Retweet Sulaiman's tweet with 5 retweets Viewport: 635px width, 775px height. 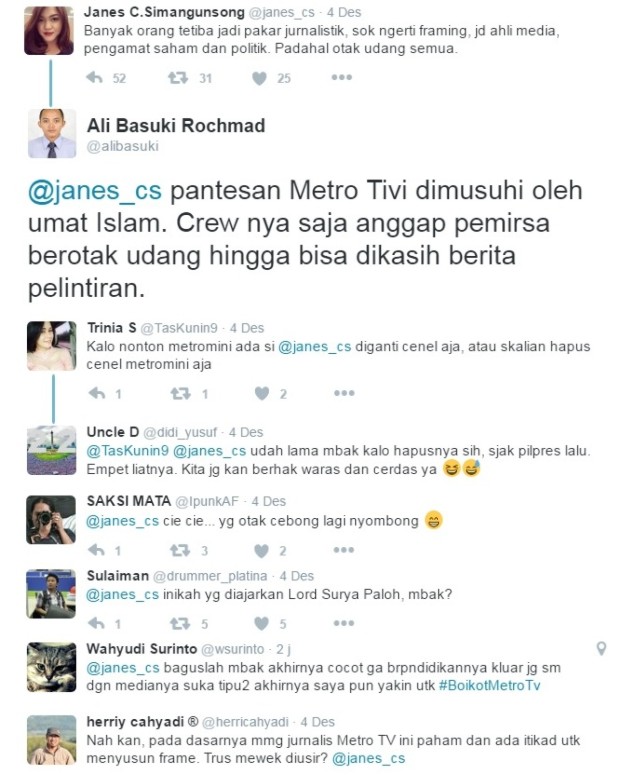pos(180,623)
